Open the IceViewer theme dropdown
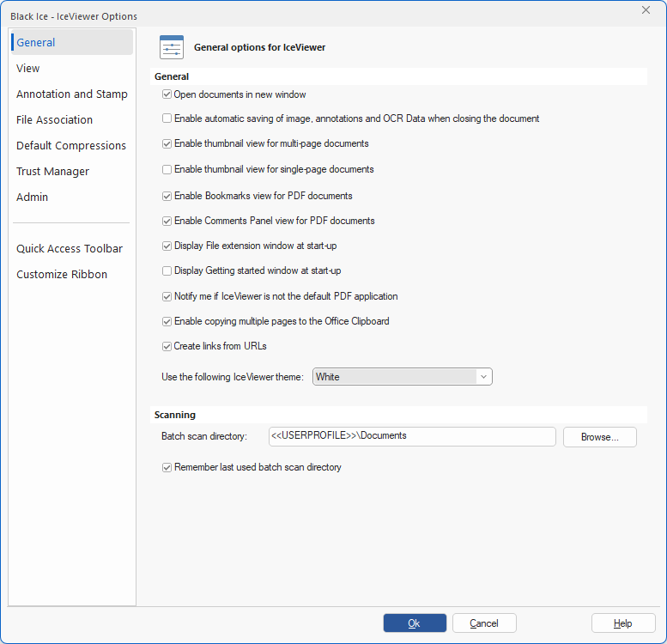667x644 pixels. pos(402,376)
